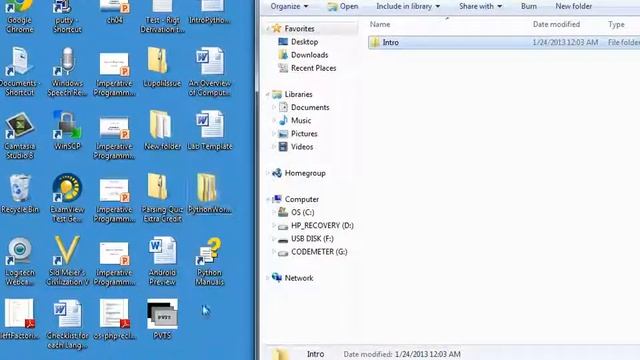The image size is (640, 360).
Task: Open the Python Manuals shortcut
Action: click(210, 262)
